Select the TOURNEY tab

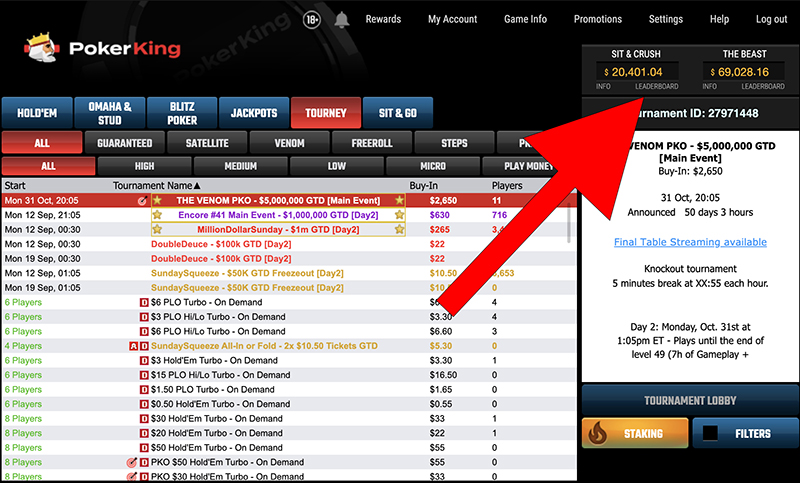pyautogui.click(x=326, y=113)
